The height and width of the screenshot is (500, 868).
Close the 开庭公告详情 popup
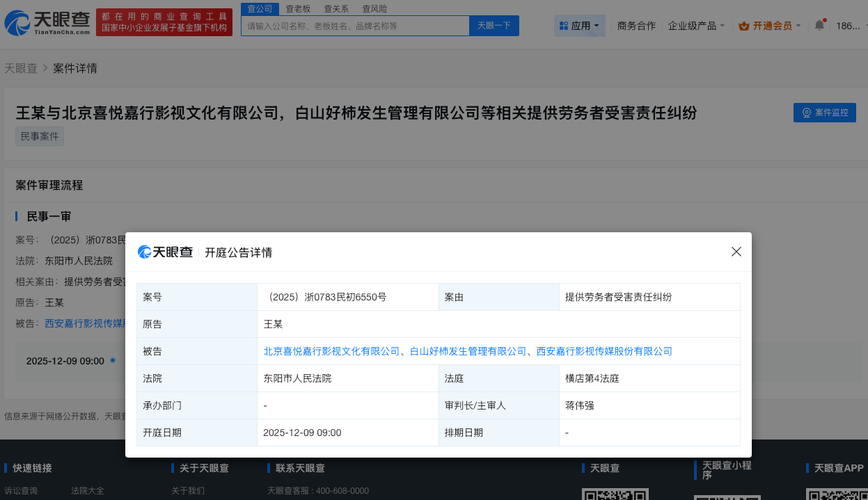click(x=736, y=252)
